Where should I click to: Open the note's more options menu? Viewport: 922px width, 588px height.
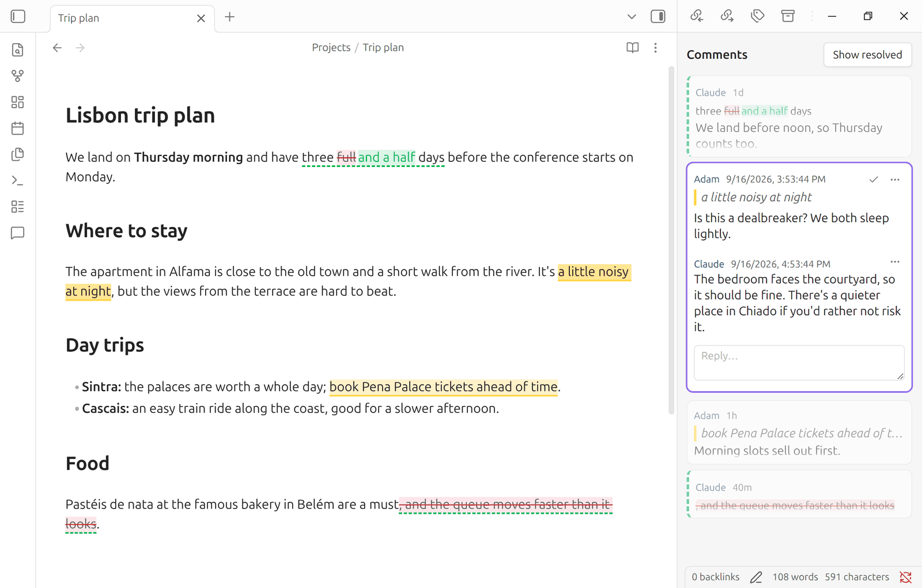tap(655, 48)
